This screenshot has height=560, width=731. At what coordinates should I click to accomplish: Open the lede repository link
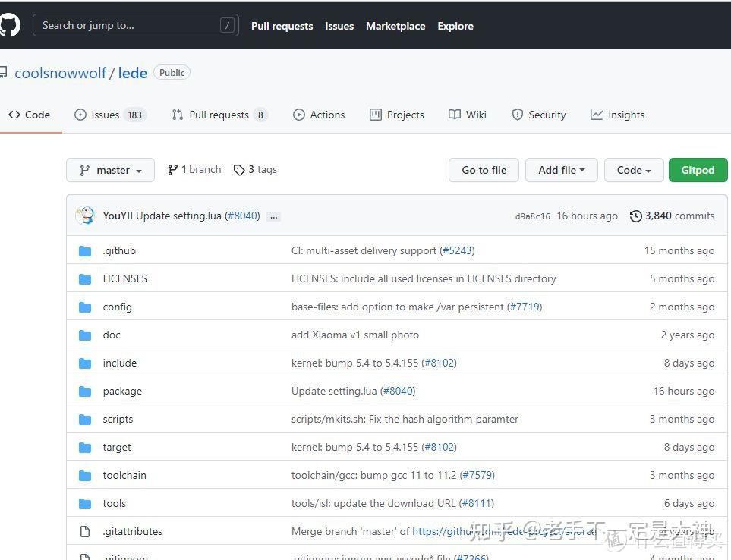132,73
